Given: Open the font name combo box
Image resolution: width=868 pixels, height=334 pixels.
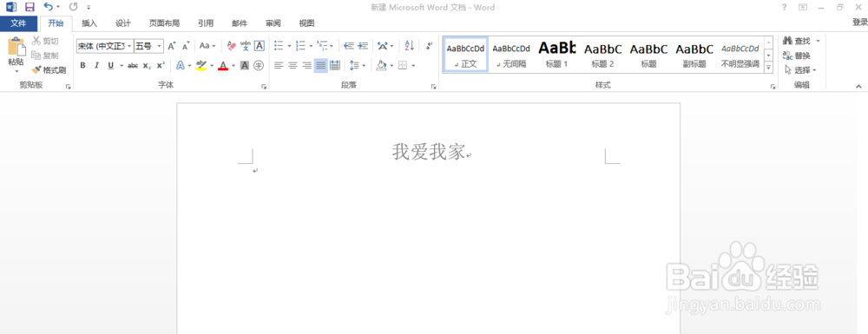Looking at the screenshot, I should [105, 46].
